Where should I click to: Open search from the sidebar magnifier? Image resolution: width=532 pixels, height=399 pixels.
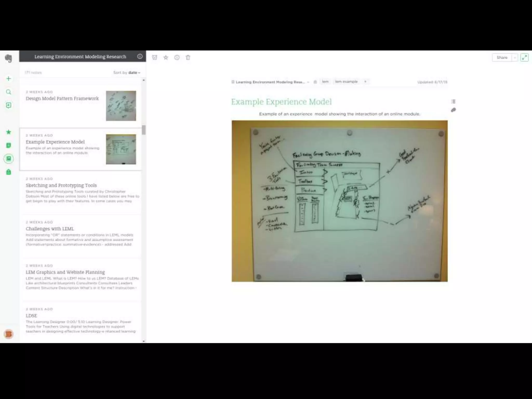(9, 92)
